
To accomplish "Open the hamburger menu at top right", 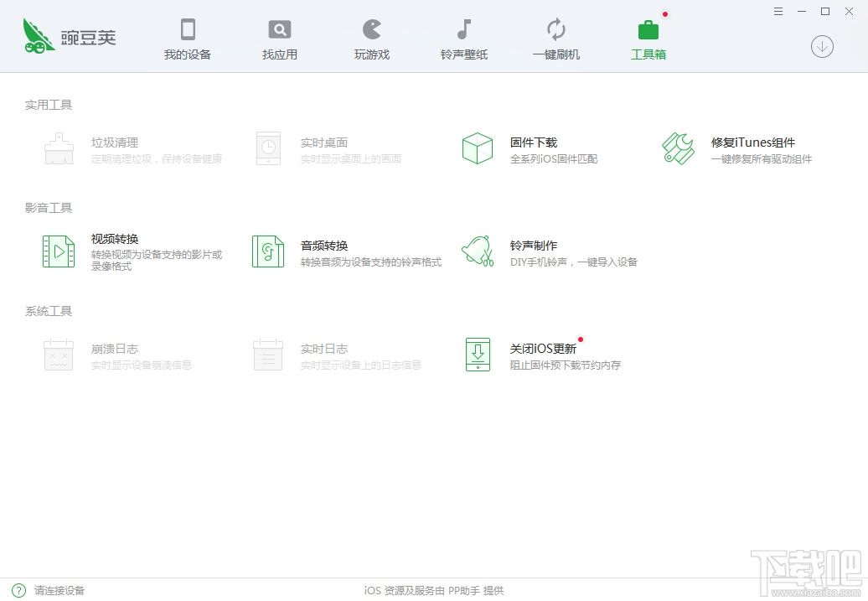I will point(778,11).
